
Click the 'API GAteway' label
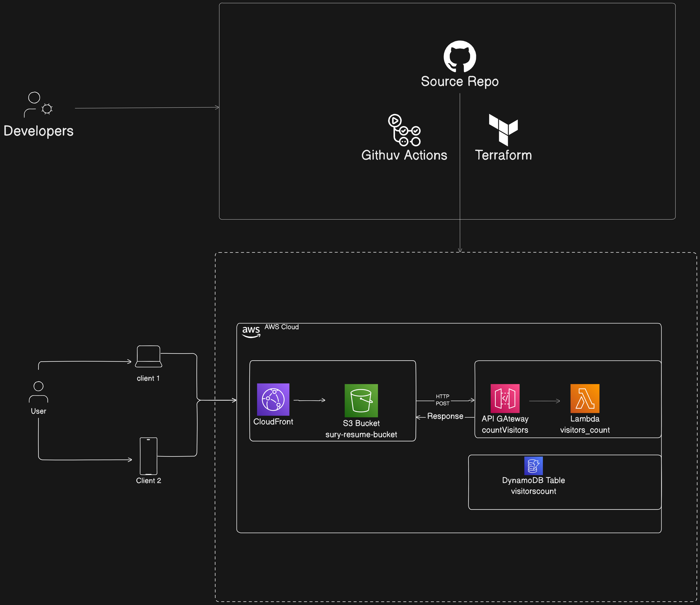[505, 419]
